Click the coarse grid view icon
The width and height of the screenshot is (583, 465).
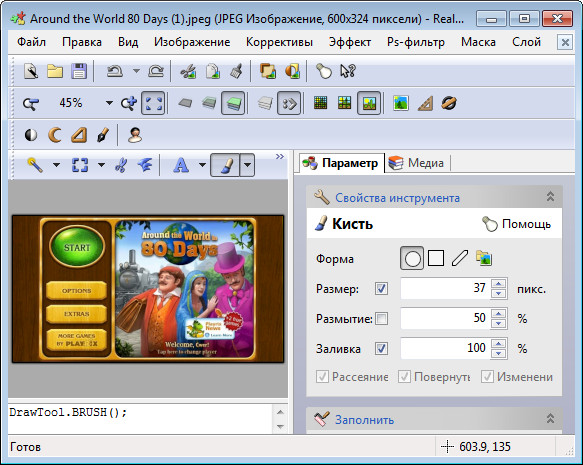[x=344, y=103]
